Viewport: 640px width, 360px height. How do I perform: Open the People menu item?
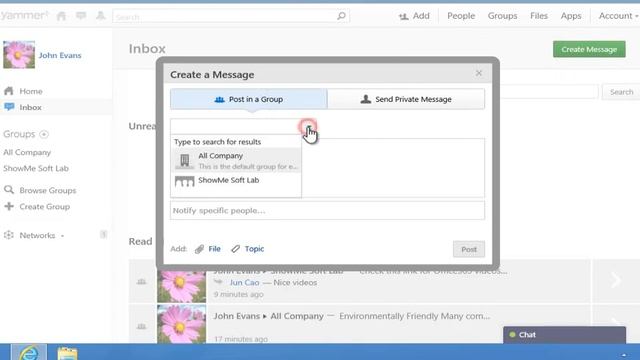[461, 16]
